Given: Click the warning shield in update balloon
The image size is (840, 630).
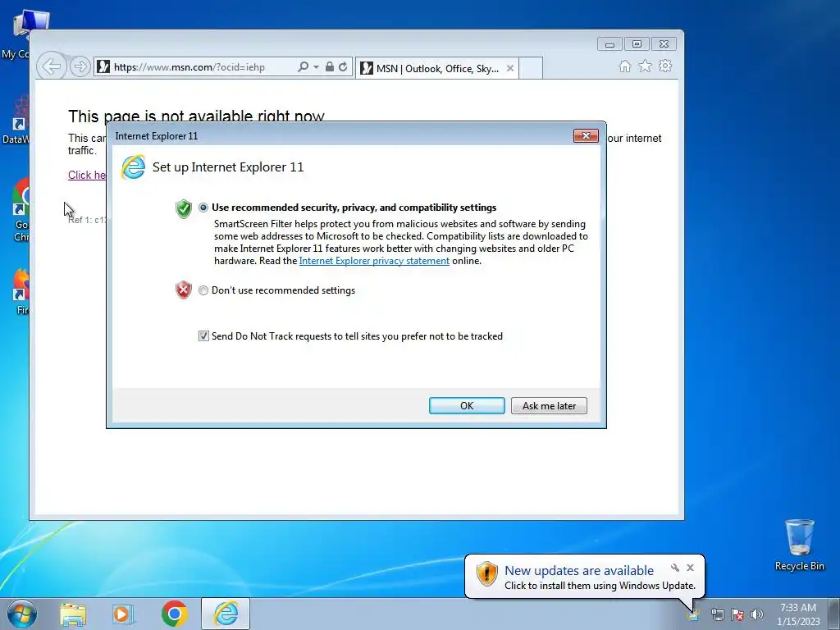Looking at the screenshot, I should (487, 573).
